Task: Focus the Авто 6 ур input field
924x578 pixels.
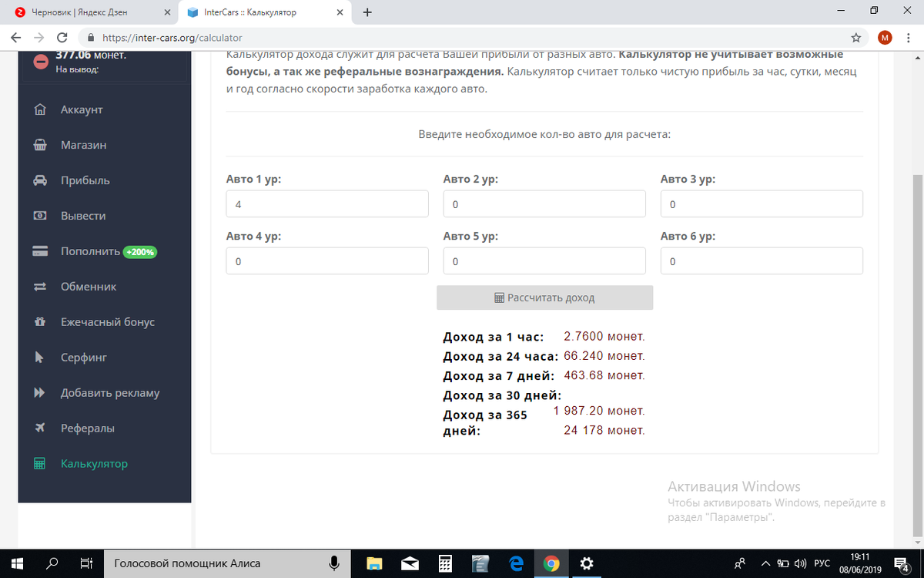Action: (x=762, y=261)
